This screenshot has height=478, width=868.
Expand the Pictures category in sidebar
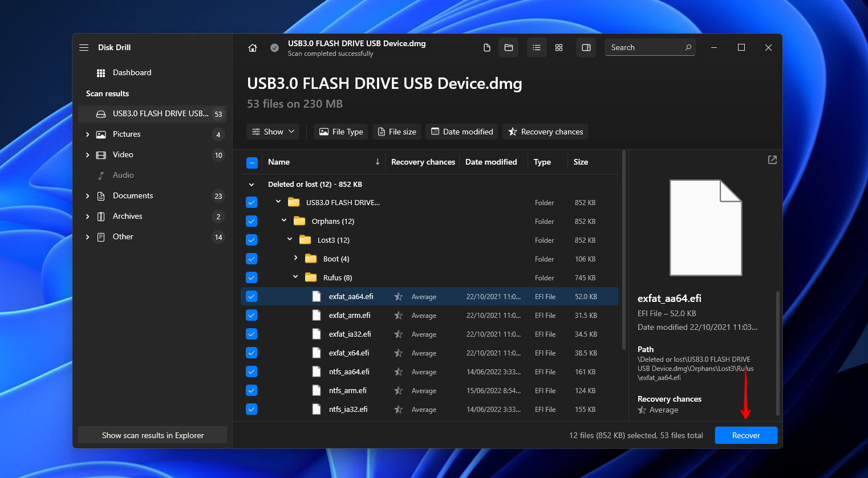pyautogui.click(x=87, y=134)
